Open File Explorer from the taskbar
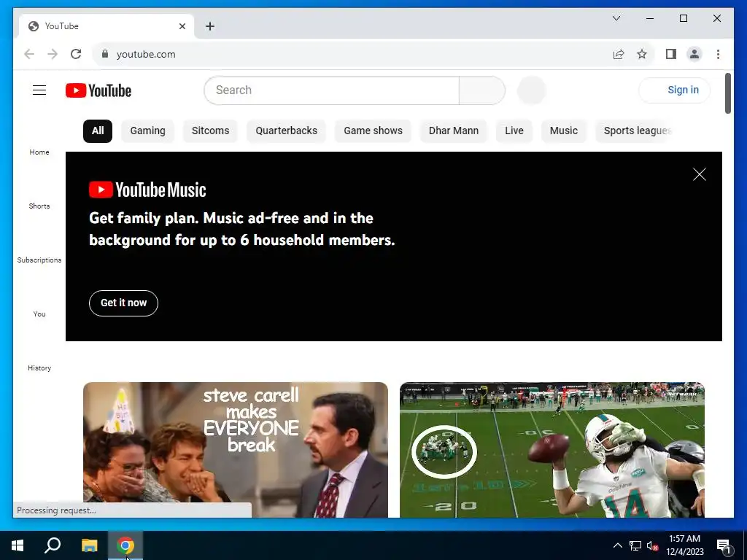The width and height of the screenshot is (747, 560). 89,545
